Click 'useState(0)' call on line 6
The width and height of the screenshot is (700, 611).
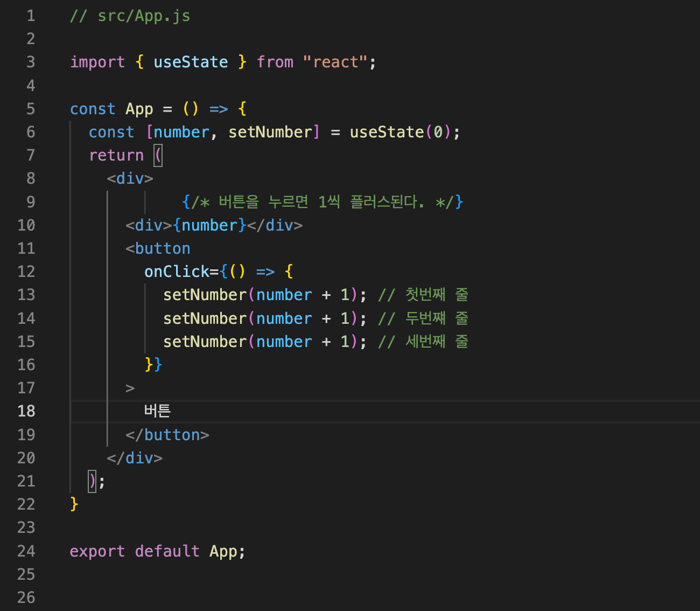[x=401, y=133]
